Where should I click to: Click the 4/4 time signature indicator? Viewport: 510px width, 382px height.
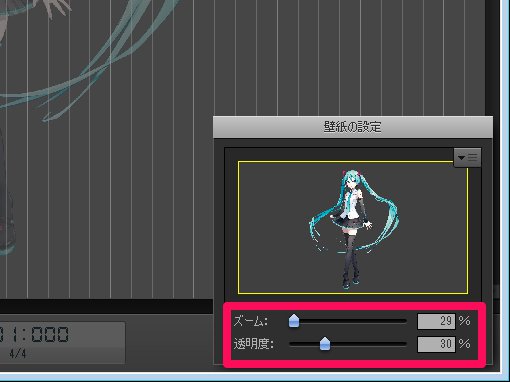17,354
